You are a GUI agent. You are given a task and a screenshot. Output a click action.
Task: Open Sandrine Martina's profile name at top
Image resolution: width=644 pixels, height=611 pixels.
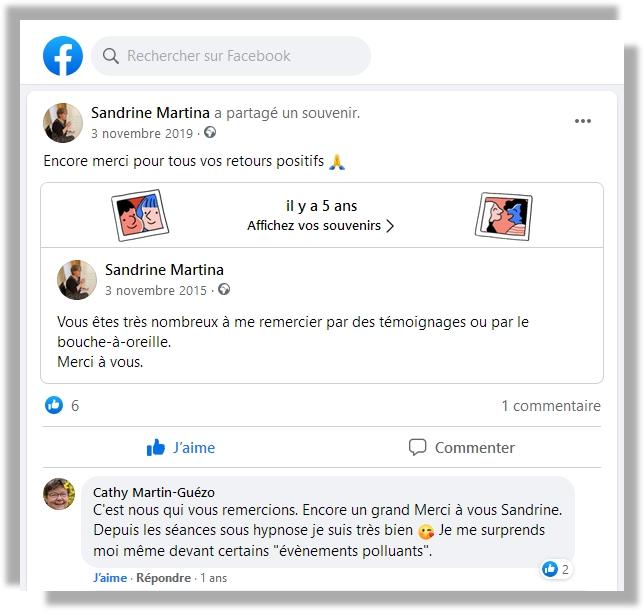[x=150, y=113]
